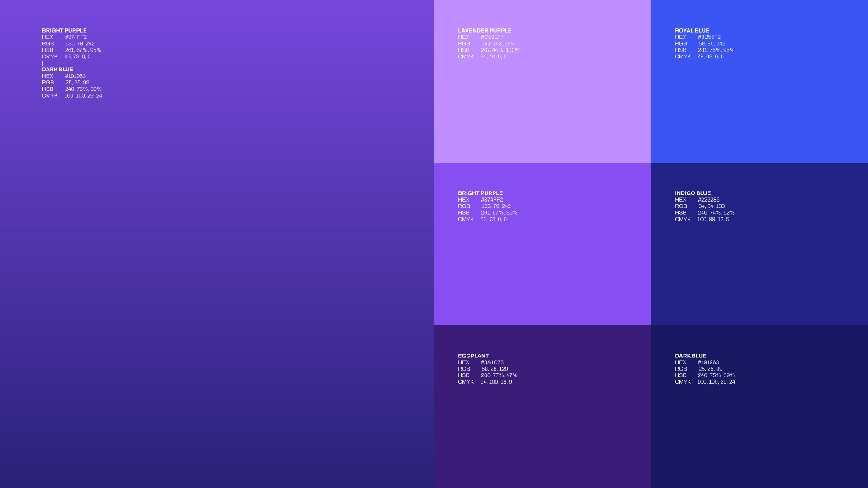
Task: Click hex code #3B55F2
Action: [709, 37]
